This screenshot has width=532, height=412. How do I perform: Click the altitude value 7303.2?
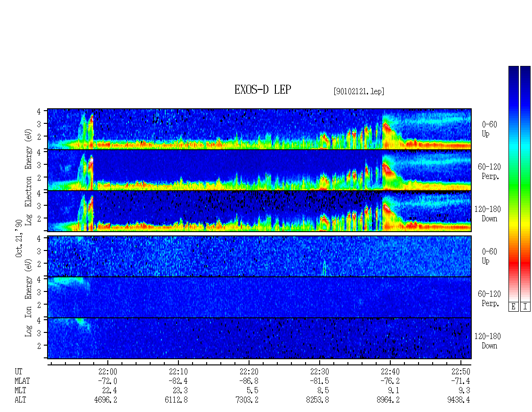tap(247, 400)
